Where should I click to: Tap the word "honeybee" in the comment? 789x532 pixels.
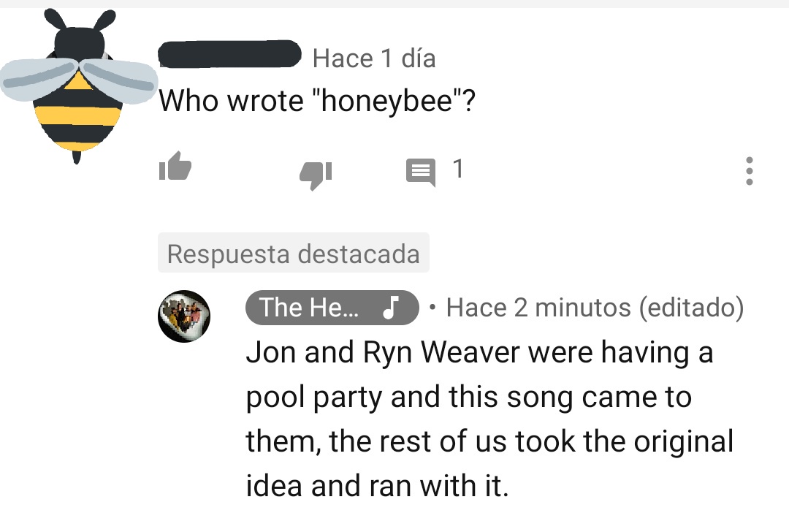point(387,101)
